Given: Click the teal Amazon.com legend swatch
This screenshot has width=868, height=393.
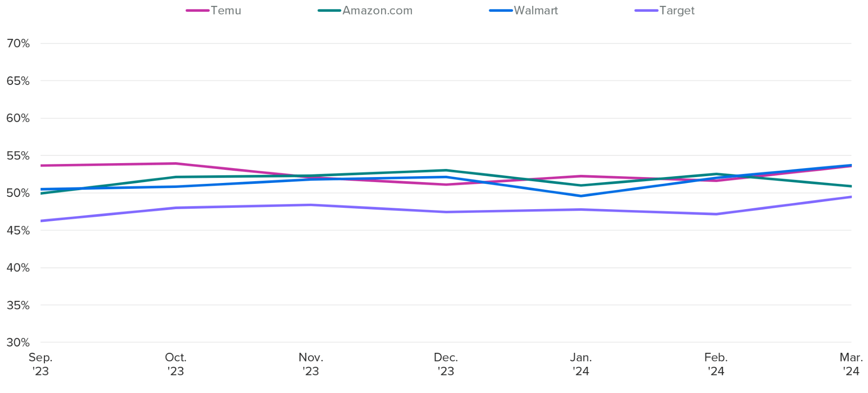Looking at the screenshot, I should 329,10.
